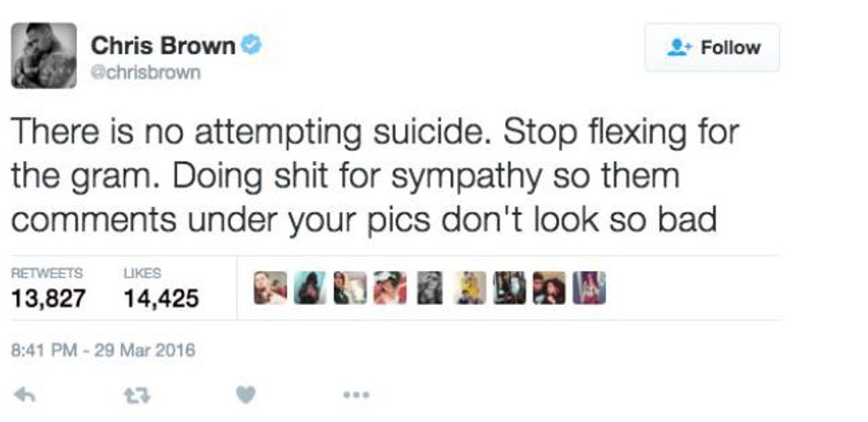
Task: Open the liker avatar with teal background
Action: pyautogui.click(x=310, y=288)
